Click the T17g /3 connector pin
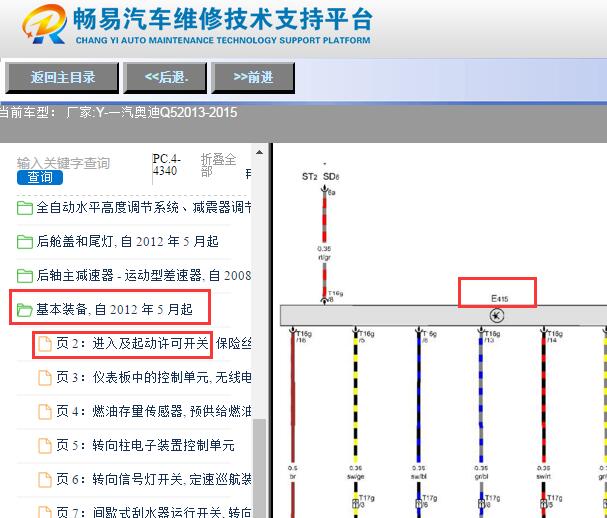 coord(367,501)
